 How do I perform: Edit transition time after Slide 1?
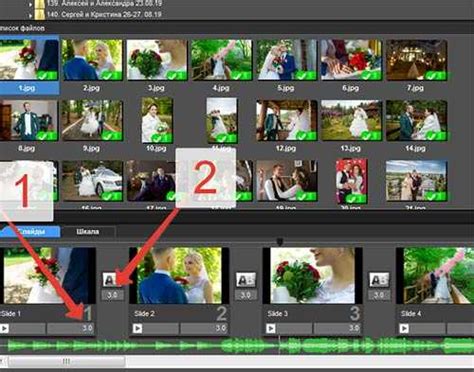coord(112,295)
